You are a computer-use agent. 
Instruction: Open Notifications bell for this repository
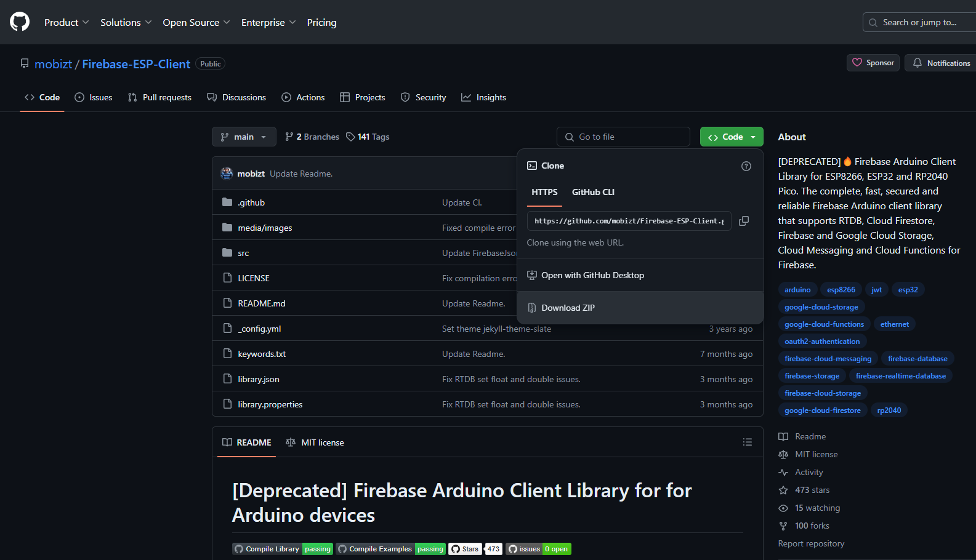pyautogui.click(x=941, y=63)
